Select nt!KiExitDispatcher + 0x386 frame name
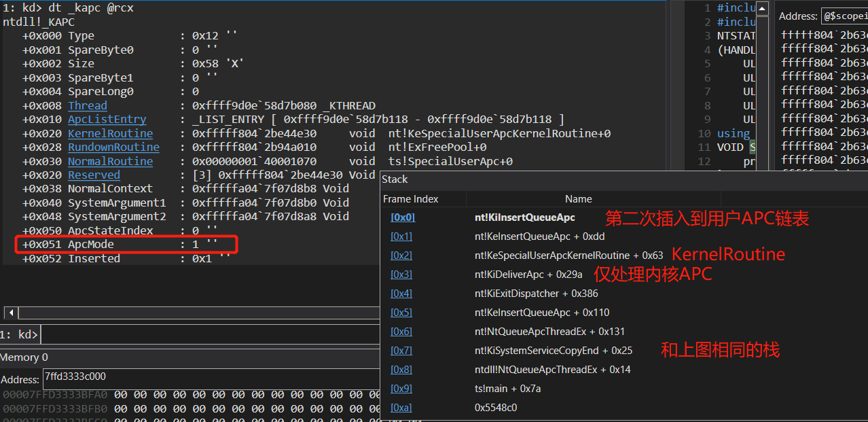868x422 pixels. [536, 294]
